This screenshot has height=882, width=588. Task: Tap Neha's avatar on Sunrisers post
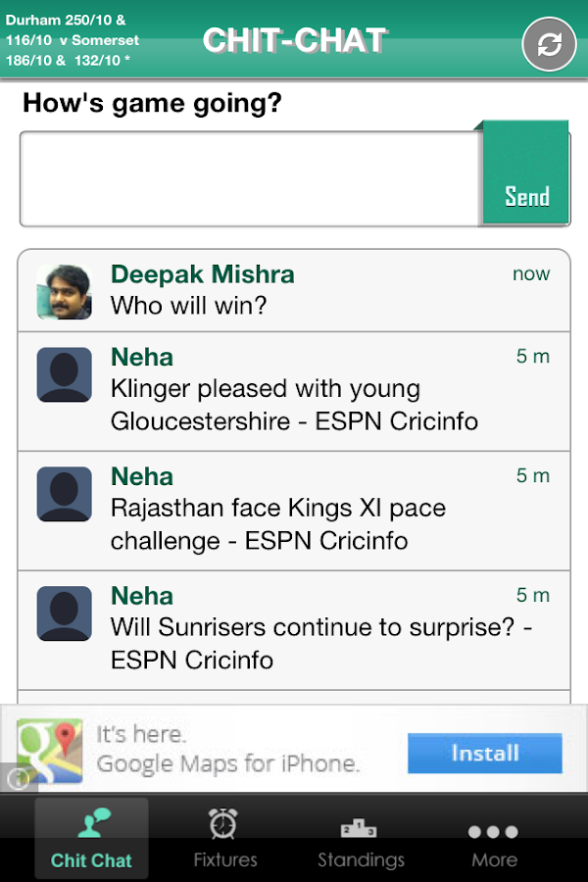pos(64,613)
